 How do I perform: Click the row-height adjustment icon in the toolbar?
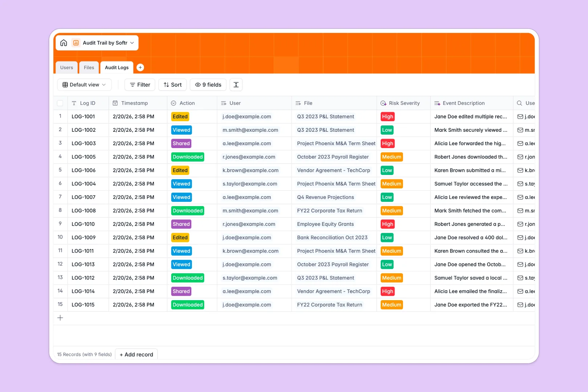[236, 85]
